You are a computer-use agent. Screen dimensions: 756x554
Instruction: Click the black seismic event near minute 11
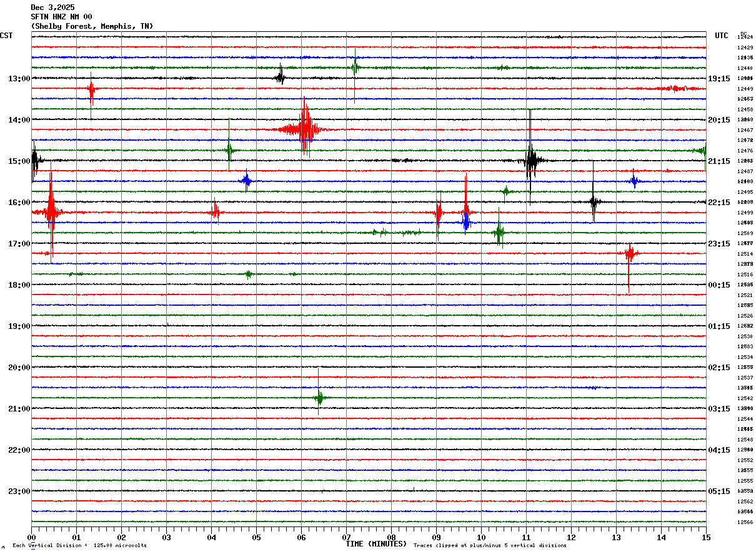530,160
